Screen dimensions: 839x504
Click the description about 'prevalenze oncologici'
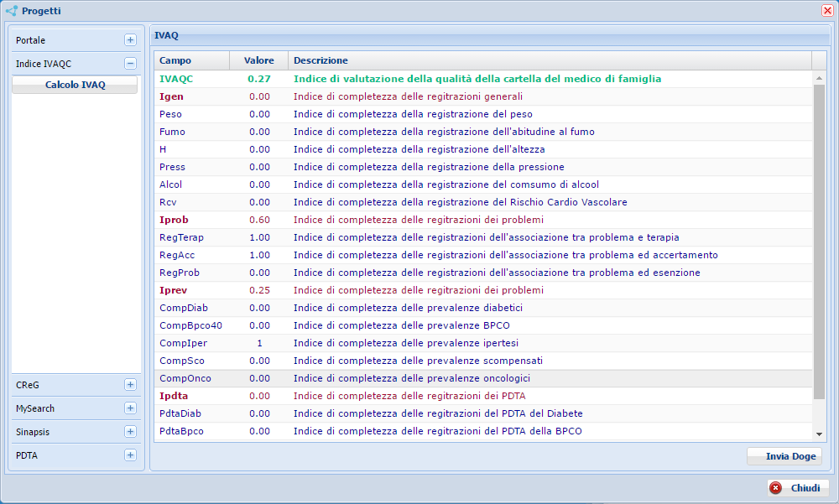pyautogui.click(x=411, y=378)
